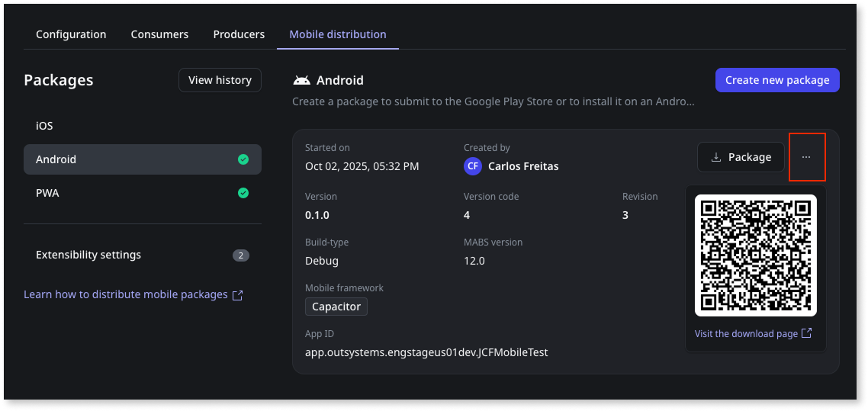The image size is (868, 411).
Task: Click the download icon on Package button
Action: pos(715,157)
